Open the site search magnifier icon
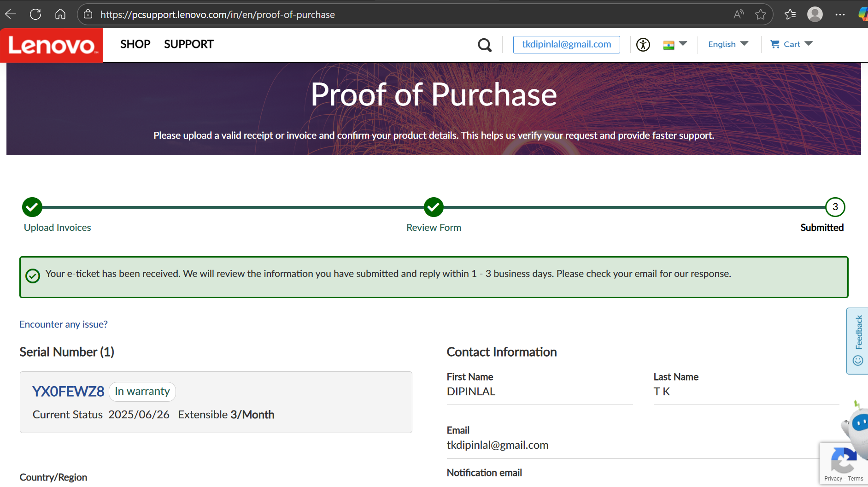The height and width of the screenshot is (487, 868). (x=484, y=45)
